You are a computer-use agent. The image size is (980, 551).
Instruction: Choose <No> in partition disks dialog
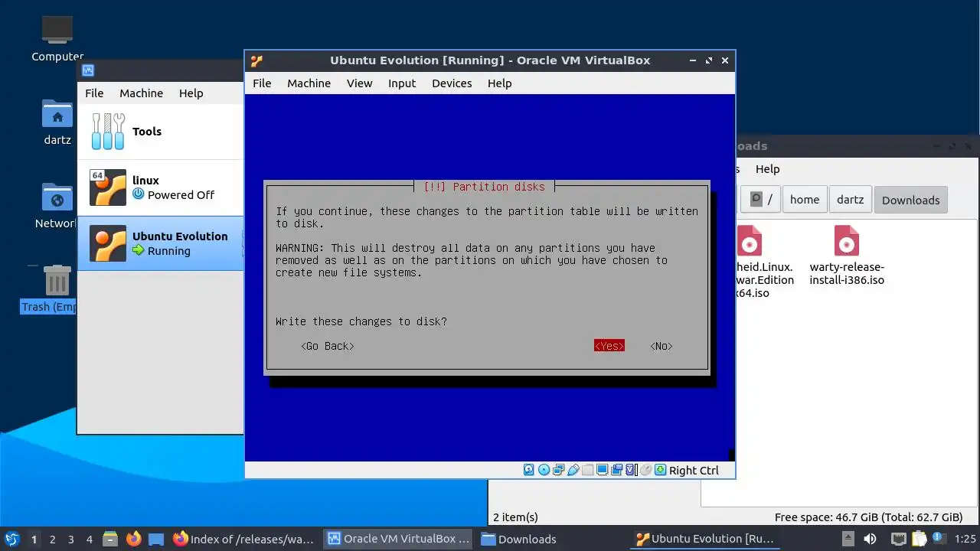661,346
